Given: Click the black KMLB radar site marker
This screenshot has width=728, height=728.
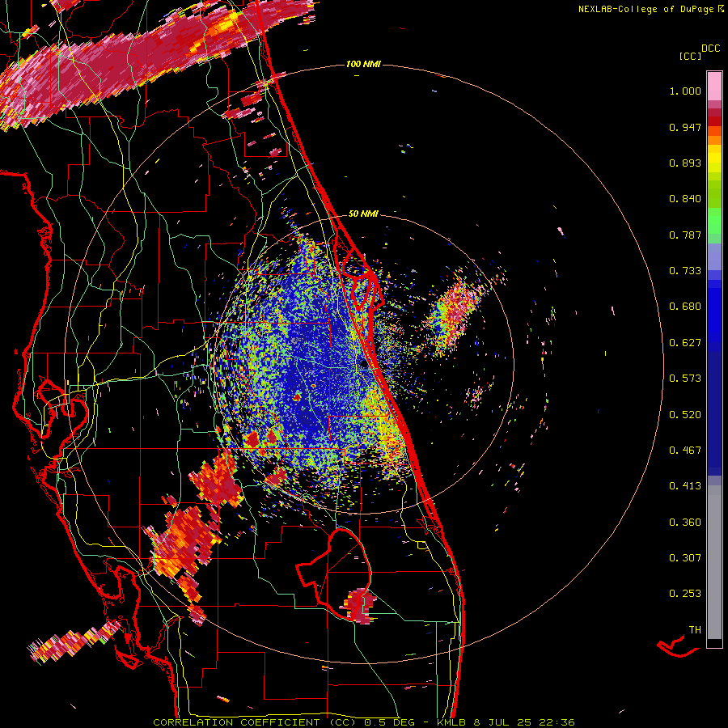Looking at the screenshot, I should click(363, 365).
